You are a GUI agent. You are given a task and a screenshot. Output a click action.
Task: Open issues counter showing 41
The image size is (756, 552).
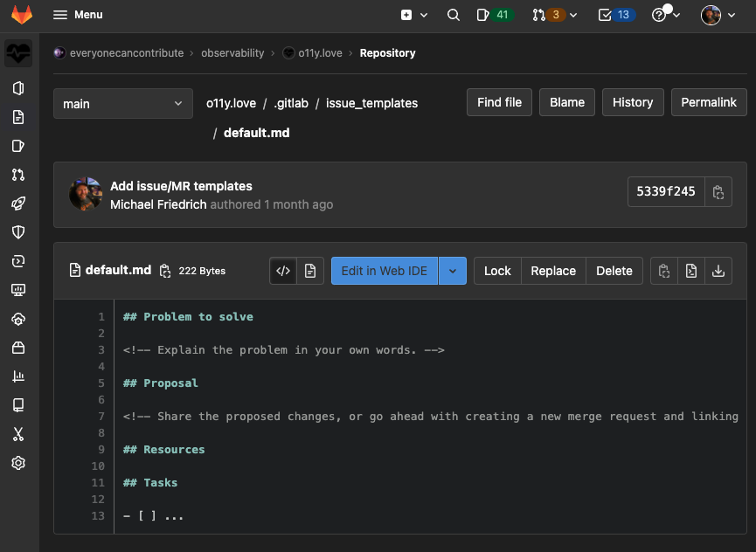[x=496, y=15]
